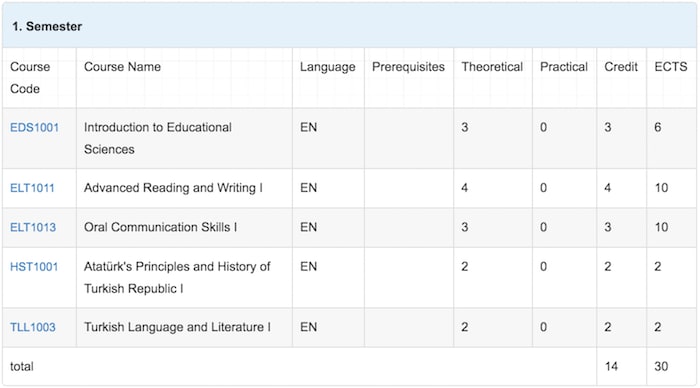The width and height of the screenshot is (700, 388).
Task: Open the ELT1013 course link
Action: [33, 227]
